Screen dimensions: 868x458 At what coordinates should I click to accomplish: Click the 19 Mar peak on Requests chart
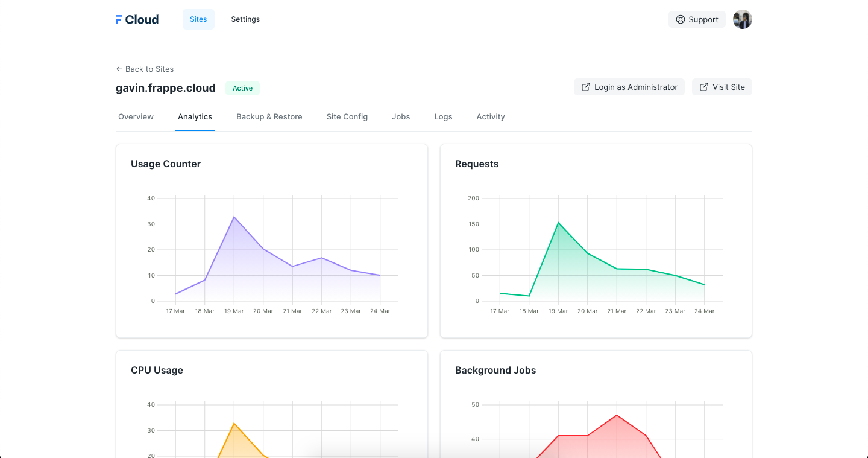[558, 223]
